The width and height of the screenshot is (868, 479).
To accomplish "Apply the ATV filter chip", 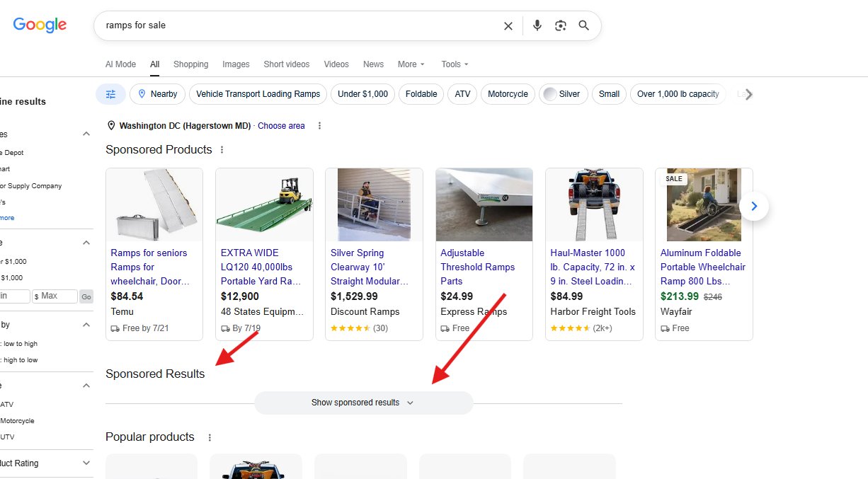I will pyautogui.click(x=462, y=94).
